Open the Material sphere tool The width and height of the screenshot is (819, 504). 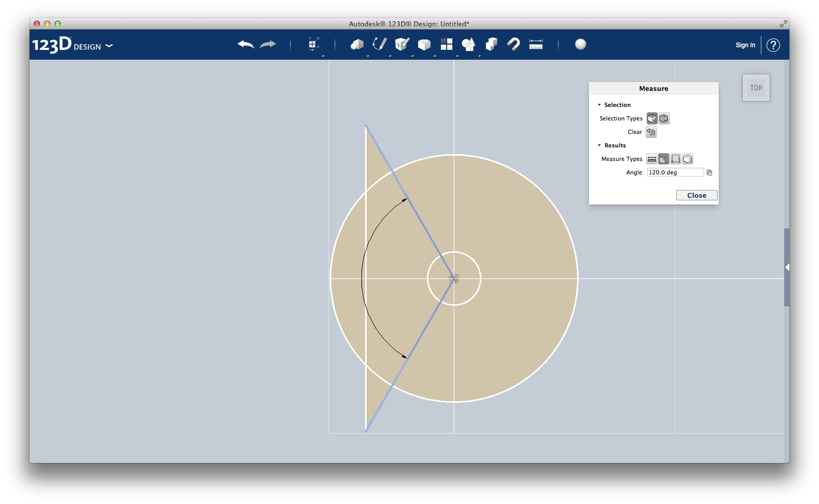(581, 45)
